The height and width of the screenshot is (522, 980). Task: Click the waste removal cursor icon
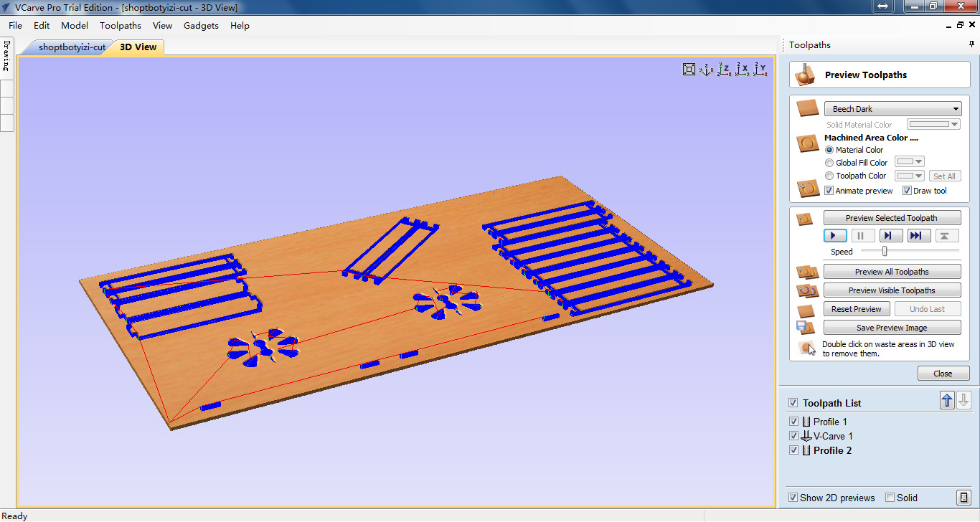pos(807,348)
